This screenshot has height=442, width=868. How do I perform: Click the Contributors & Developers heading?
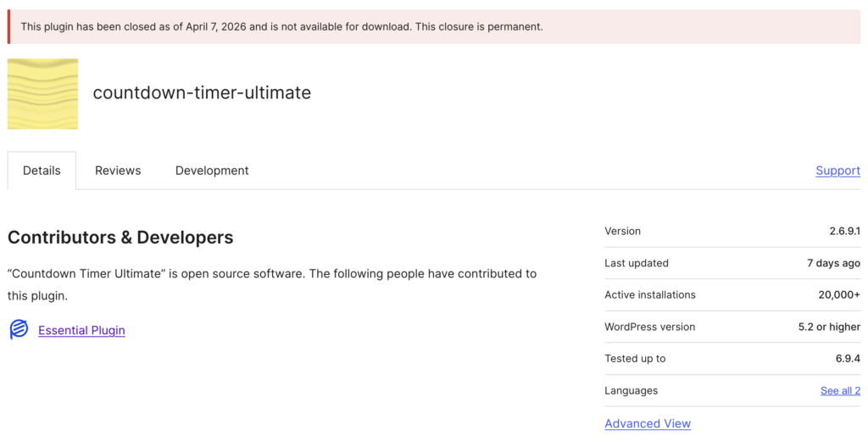[x=120, y=237]
